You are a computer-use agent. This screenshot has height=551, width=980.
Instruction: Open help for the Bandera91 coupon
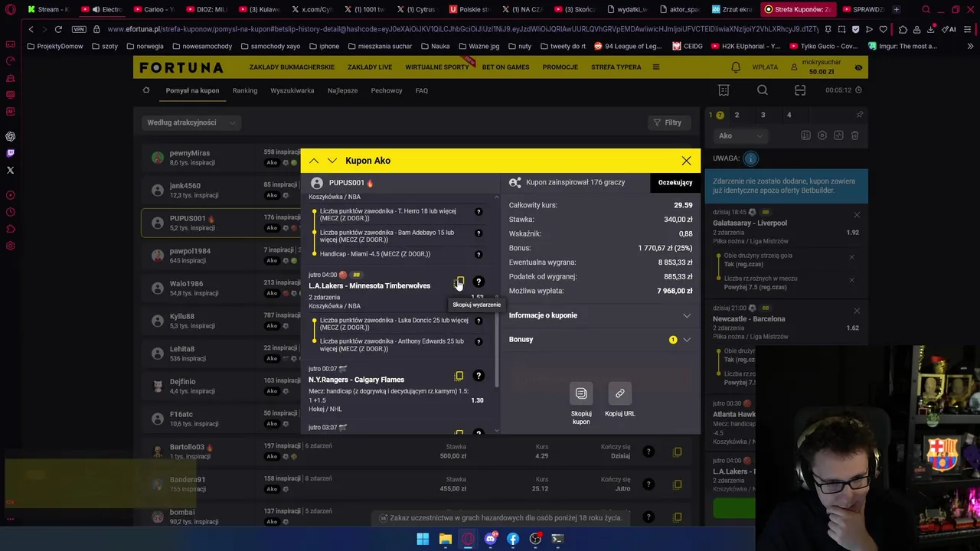(648, 484)
